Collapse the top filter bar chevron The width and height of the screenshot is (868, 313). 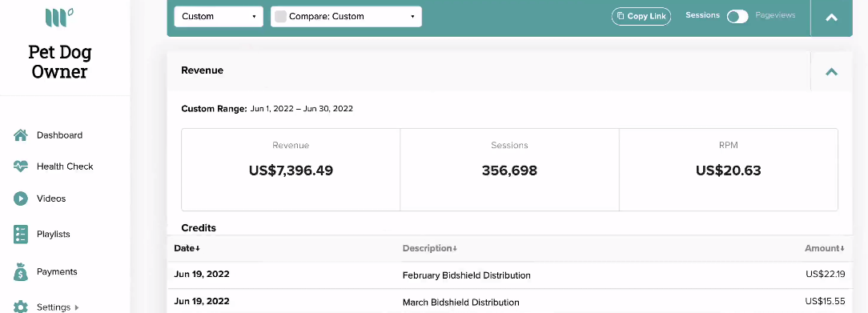[831, 17]
